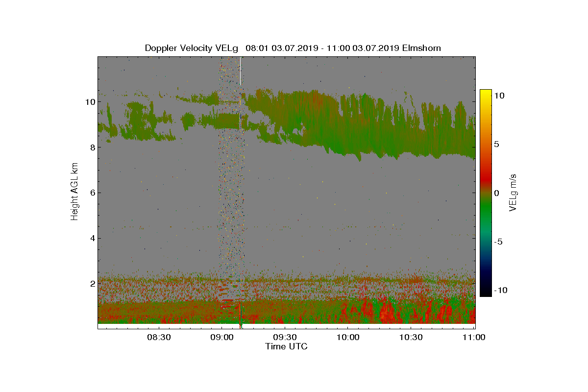Click the '08:30' time tick label
Image resolution: width=588 pixels, height=392 pixels.
[x=159, y=338]
